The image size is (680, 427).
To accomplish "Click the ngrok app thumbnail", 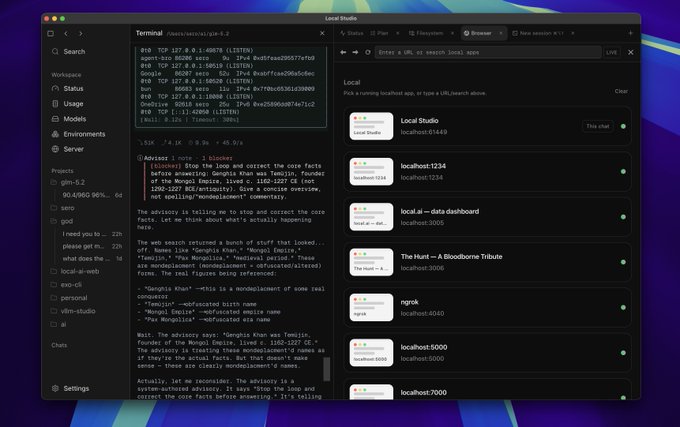I will (x=371, y=307).
